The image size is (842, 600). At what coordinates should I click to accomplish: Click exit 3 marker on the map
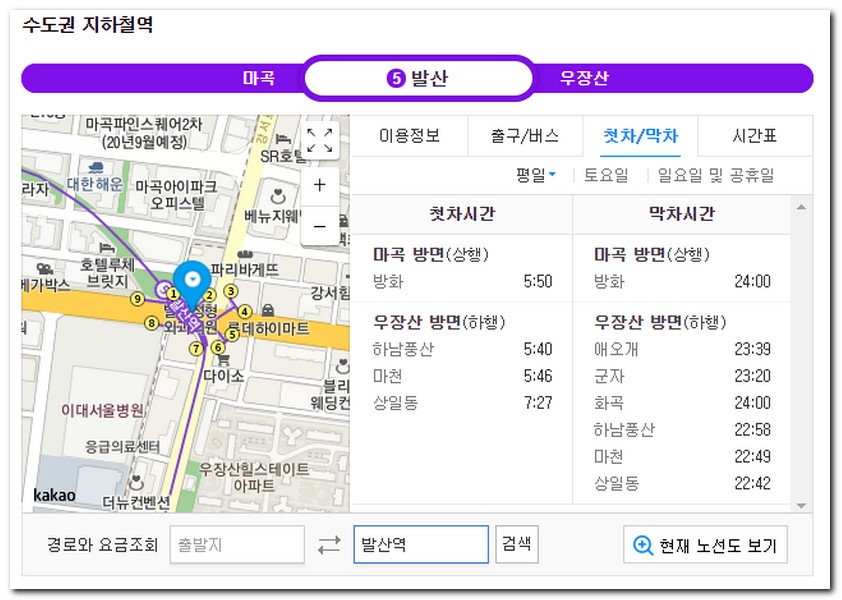(x=230, y=291)
